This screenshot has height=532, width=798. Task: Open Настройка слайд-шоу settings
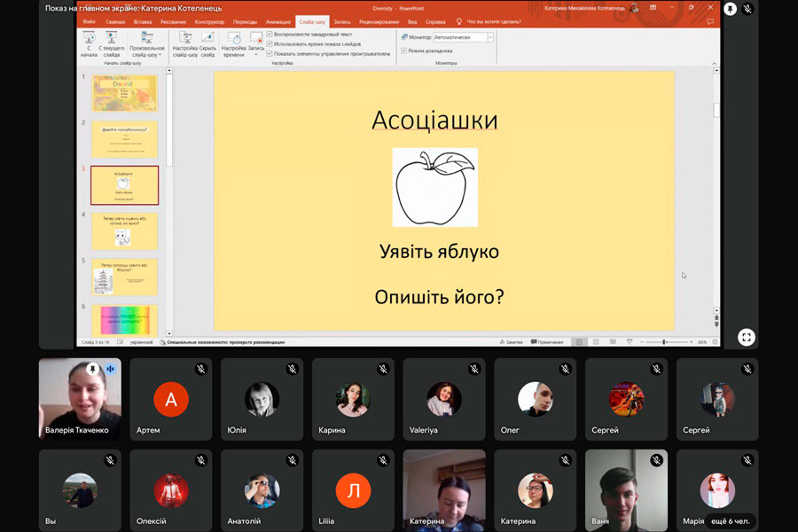tap(185, 43)
